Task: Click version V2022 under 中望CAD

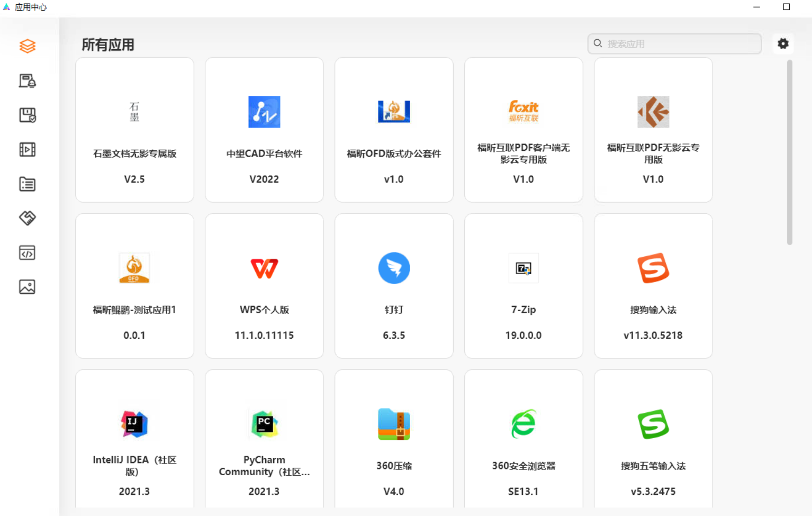Action: point(264,179)
